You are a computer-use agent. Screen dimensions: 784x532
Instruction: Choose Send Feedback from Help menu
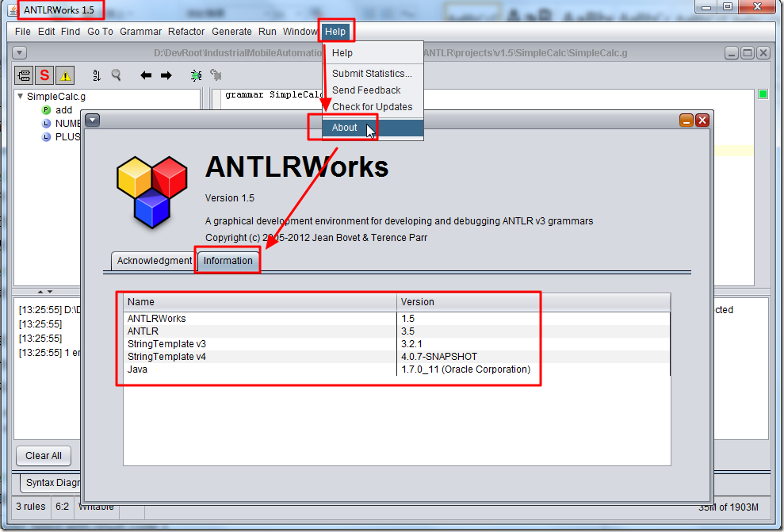[373, 90]
